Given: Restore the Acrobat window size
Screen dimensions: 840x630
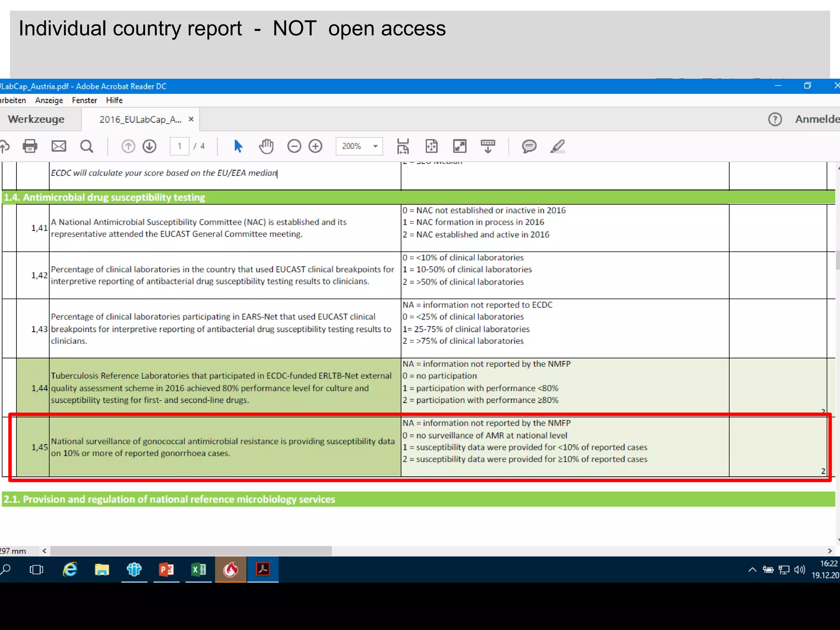Looking at the screenshot, I should [x=808, y=86].
